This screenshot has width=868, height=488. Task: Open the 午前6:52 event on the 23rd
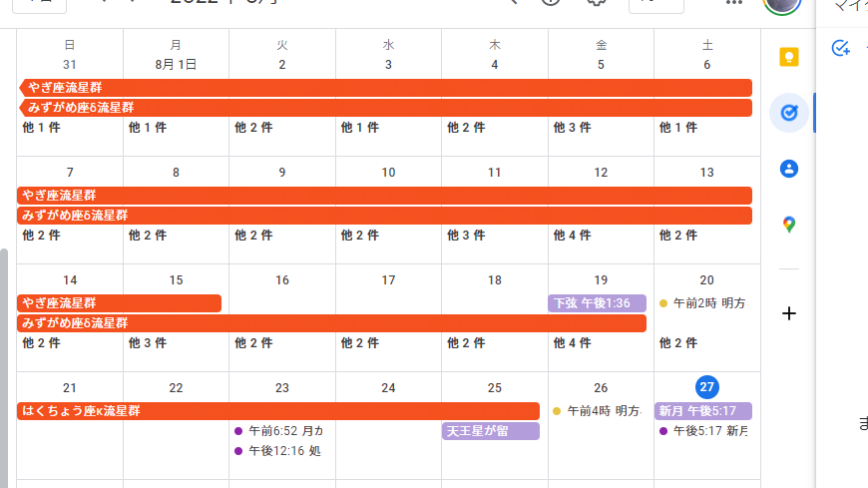283,431
